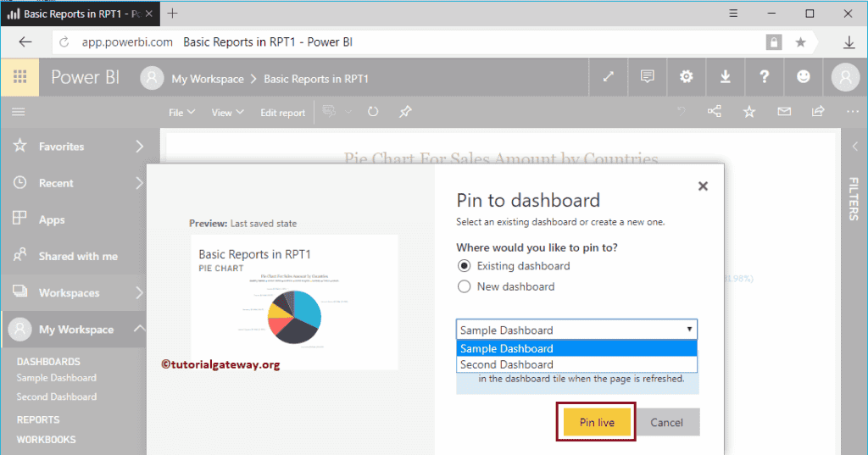This screenshot has height=455, width=868.
Task: Expand the Recent navigation chevron
Action: (140, 183)
